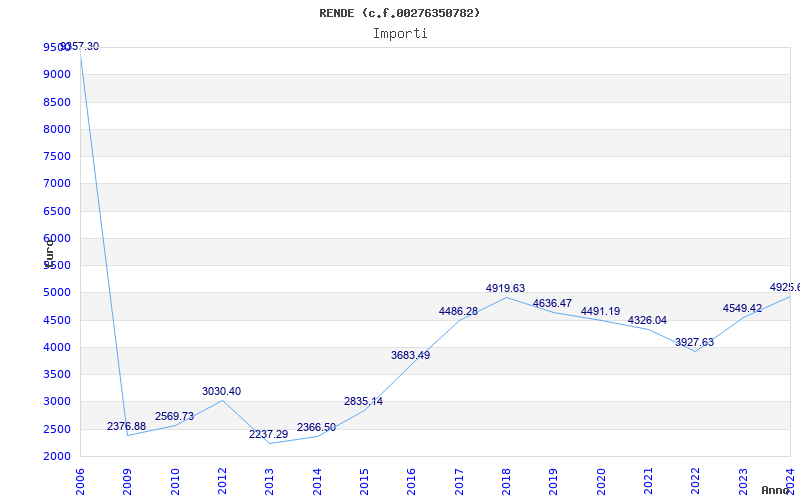
Task: Click the x-axis year 2019
Action: [x=554, y=482]
